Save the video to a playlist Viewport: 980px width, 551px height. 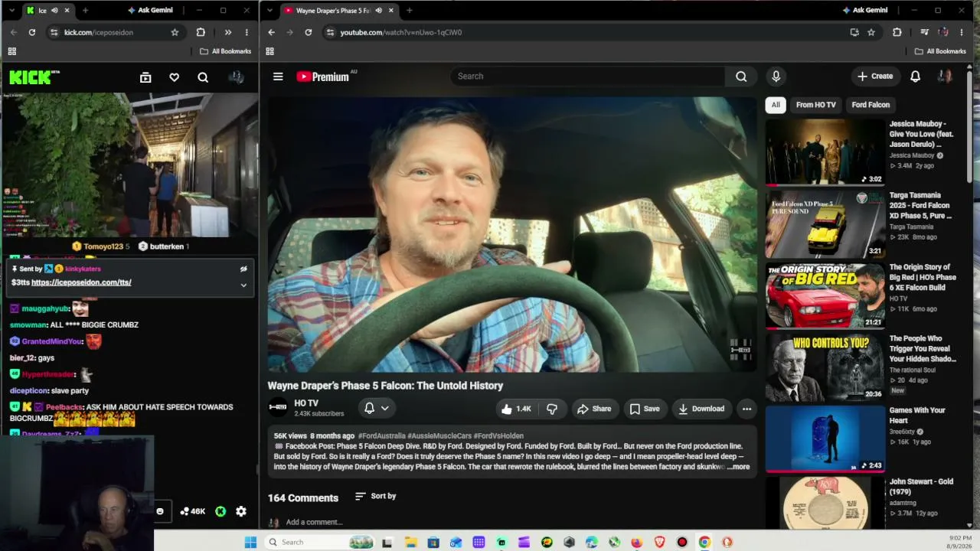(644, 409)
